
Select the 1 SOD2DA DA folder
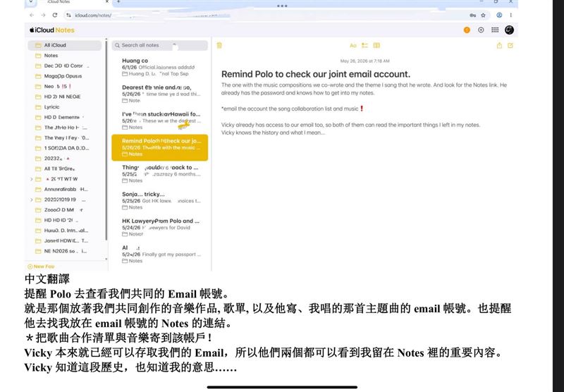(x=65, y=148)
